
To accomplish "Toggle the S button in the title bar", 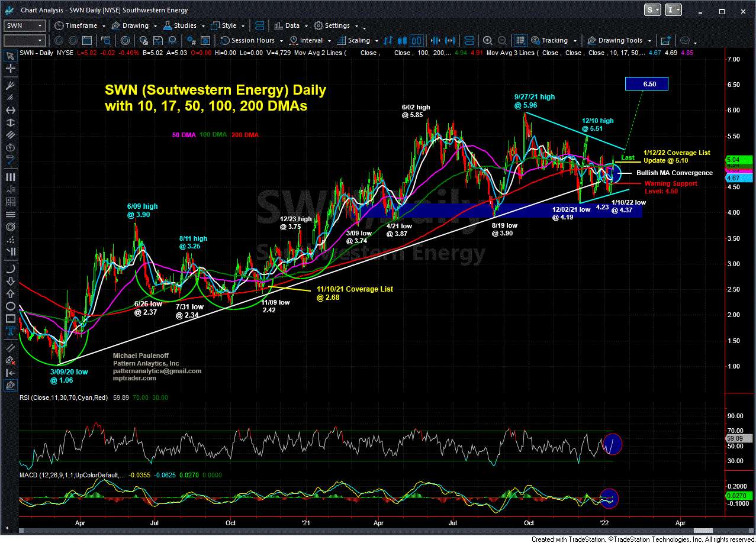I will 654,10.
